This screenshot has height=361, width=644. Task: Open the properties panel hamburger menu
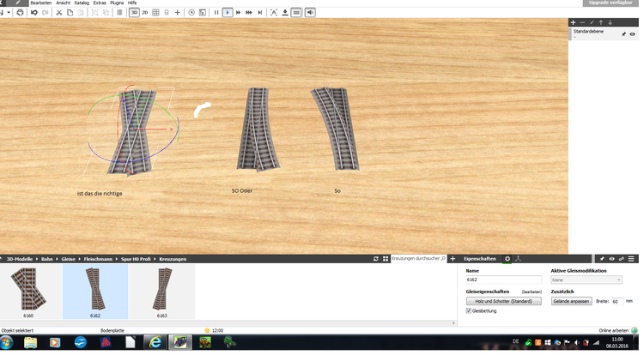tap(632, 258)
